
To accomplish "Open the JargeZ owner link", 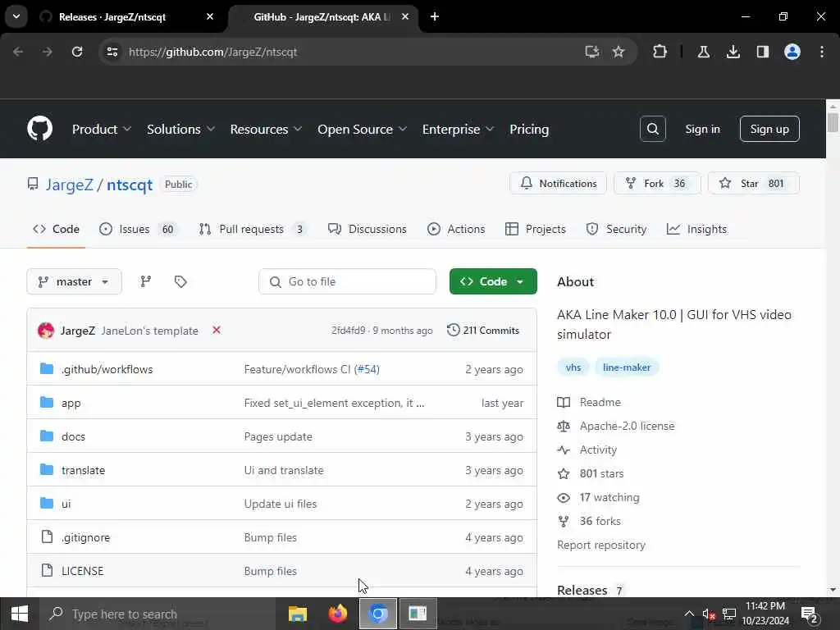I will click(x=69, y=185).
